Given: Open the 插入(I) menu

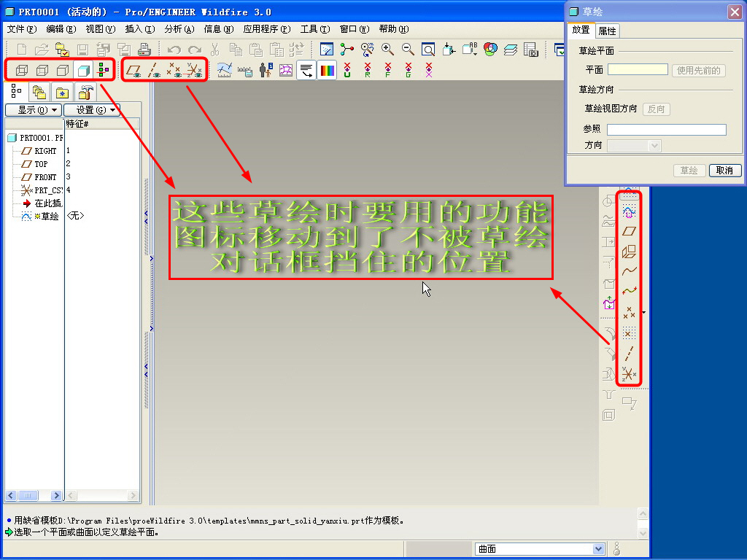Looking at the screenshot, I should click(x=140, y=29).
